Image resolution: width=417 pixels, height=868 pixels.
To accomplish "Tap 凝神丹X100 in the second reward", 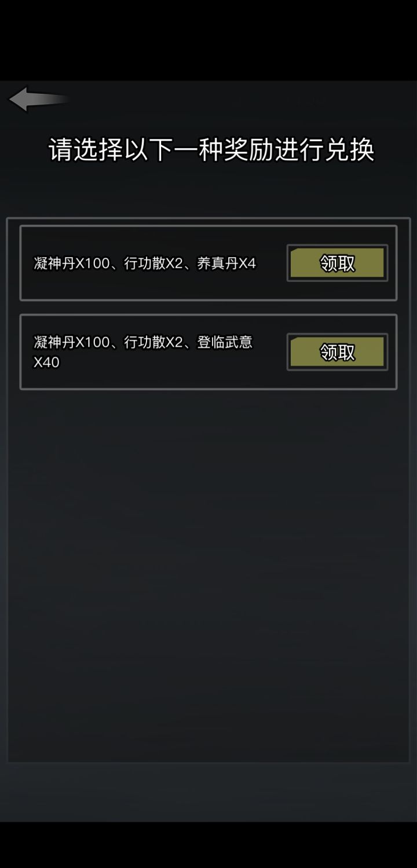I will point(72,342).
